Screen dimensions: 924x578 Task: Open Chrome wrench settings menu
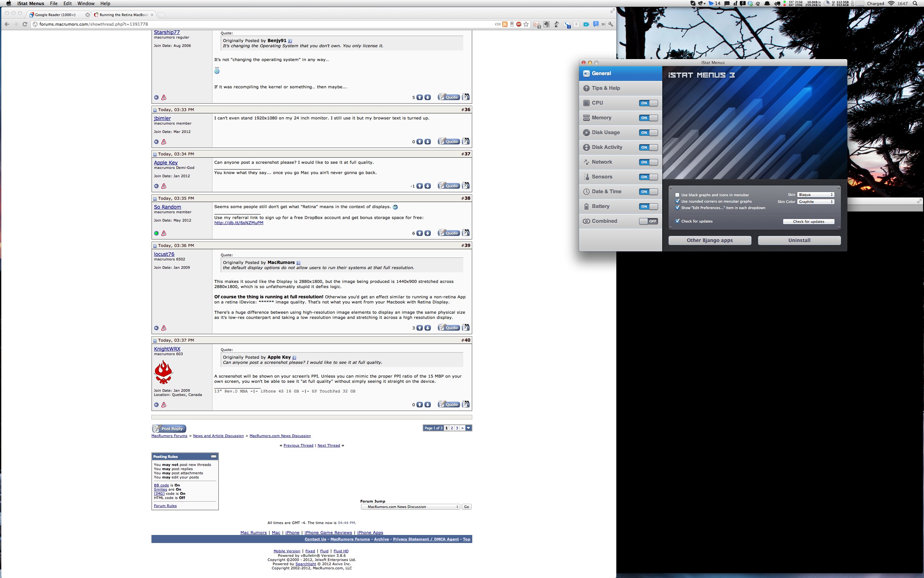pos(611,24)
